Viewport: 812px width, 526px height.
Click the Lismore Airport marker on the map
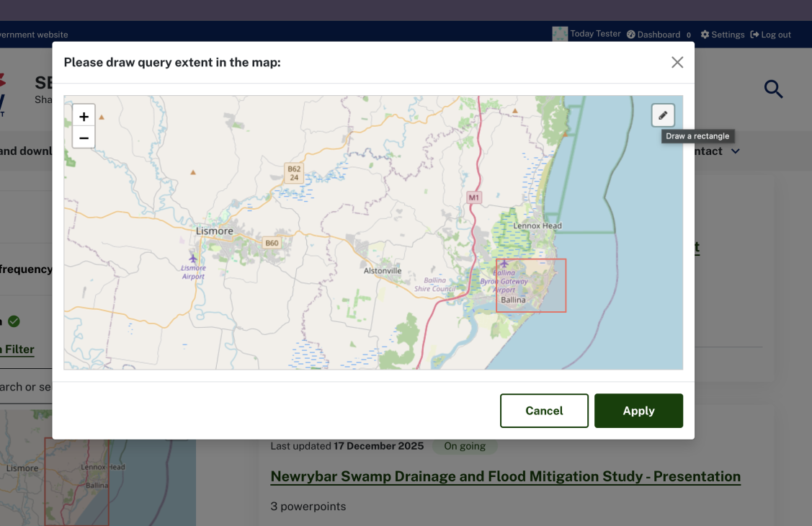point(193,259)
